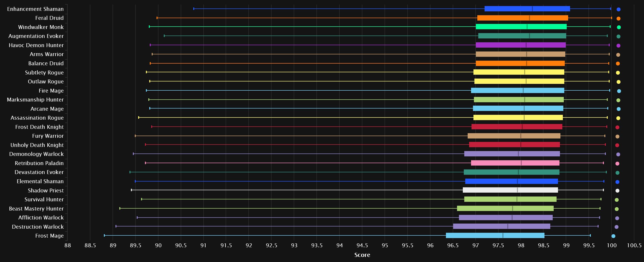
Task: Click the Balance Druid outlier dot
Action: point(618,64)
